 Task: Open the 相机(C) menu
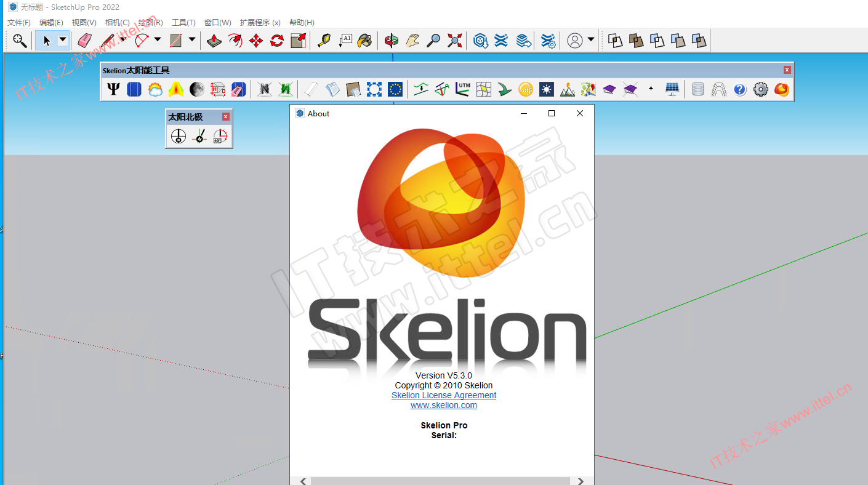point(118,23)
